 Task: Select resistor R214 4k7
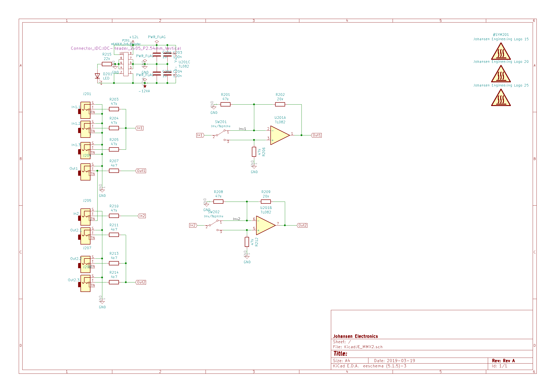tap(114, 282)
